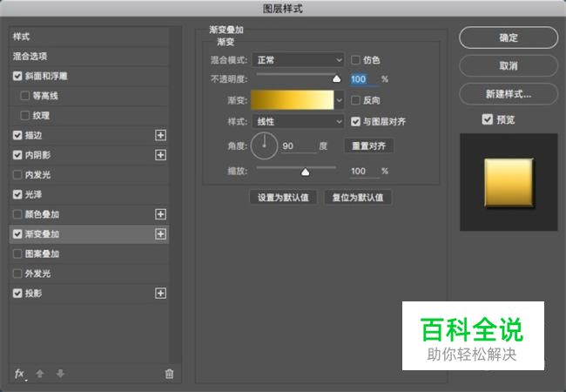Enable the 图案叠加 checkbox
Screen dimensions: 566x392
point(17,253)
